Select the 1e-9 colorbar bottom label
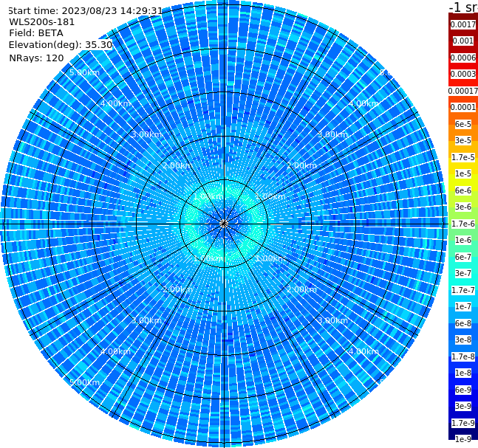 [463, 439]
